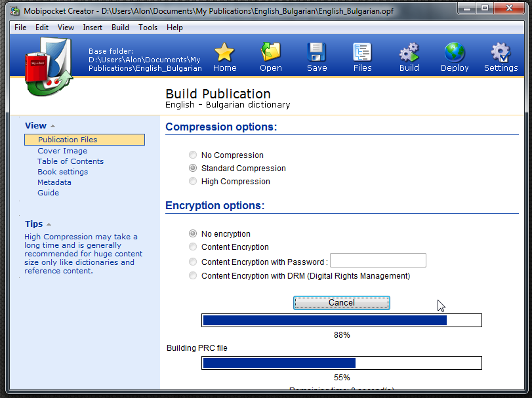The image size is (532, 398).
Task: Focus the encryption password field
Action: click(x=378, y=260)
